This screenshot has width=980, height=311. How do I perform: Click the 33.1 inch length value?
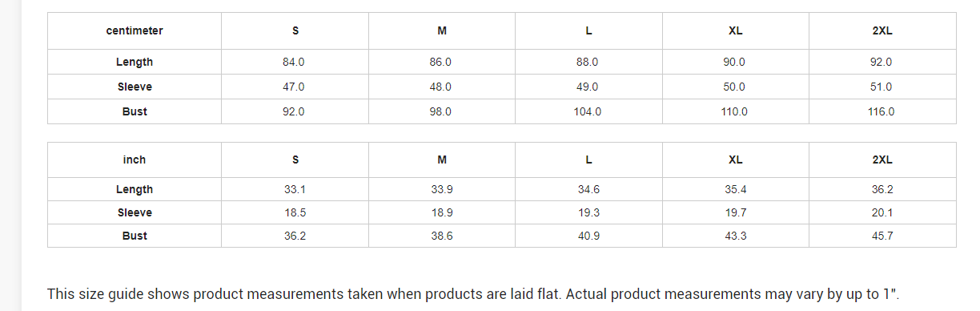[295, 189]
